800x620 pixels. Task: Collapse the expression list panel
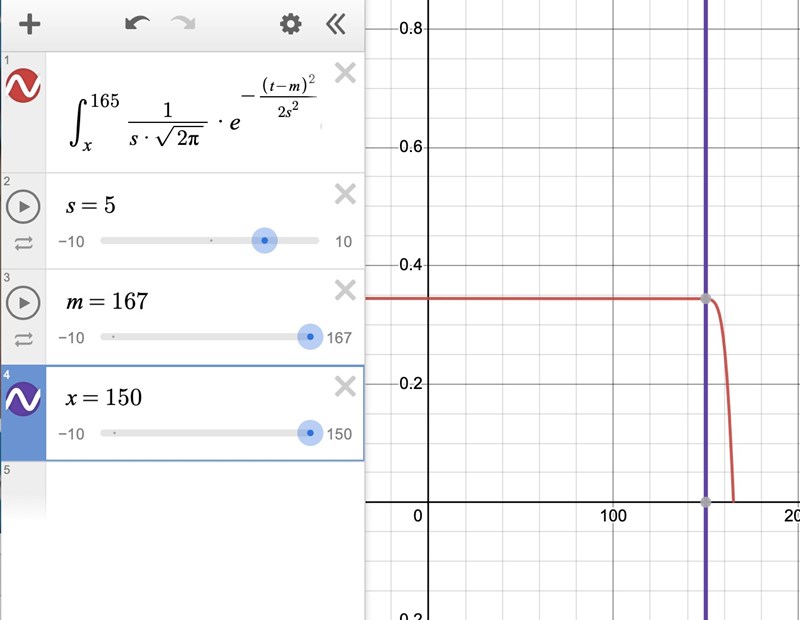[x=337, y=24]
